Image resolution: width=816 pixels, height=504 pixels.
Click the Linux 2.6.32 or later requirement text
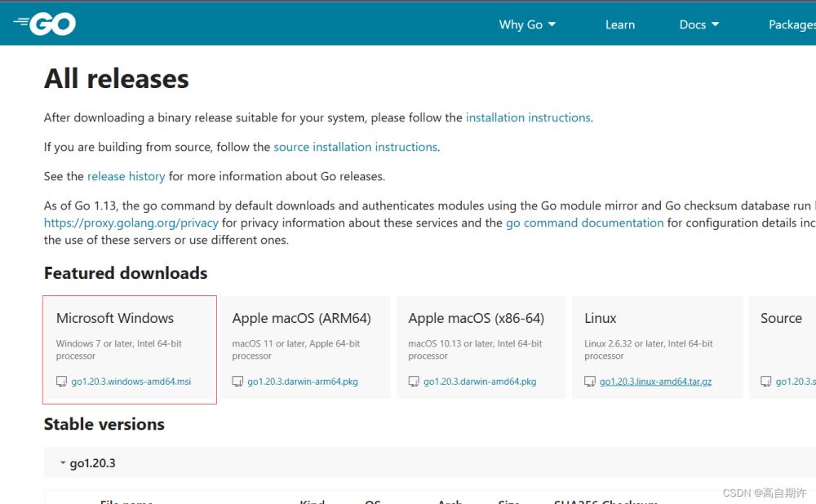click(x=649, y=350)
